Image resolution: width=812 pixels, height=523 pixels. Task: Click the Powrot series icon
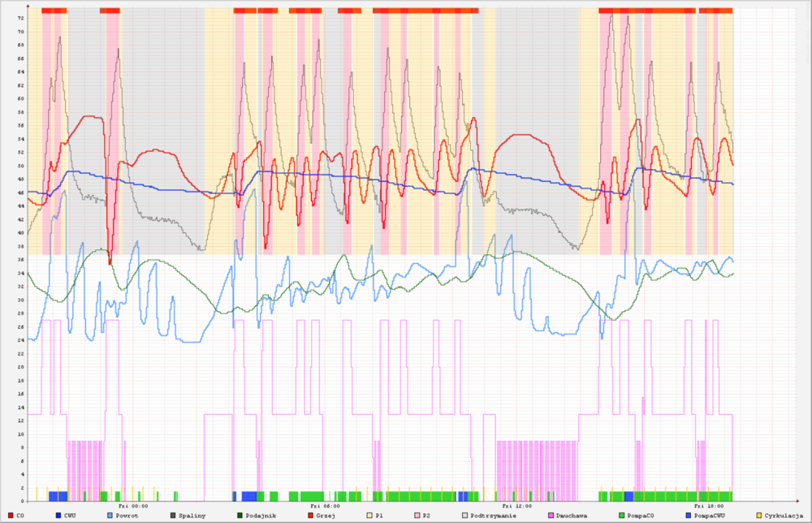[x=108, y=514]
